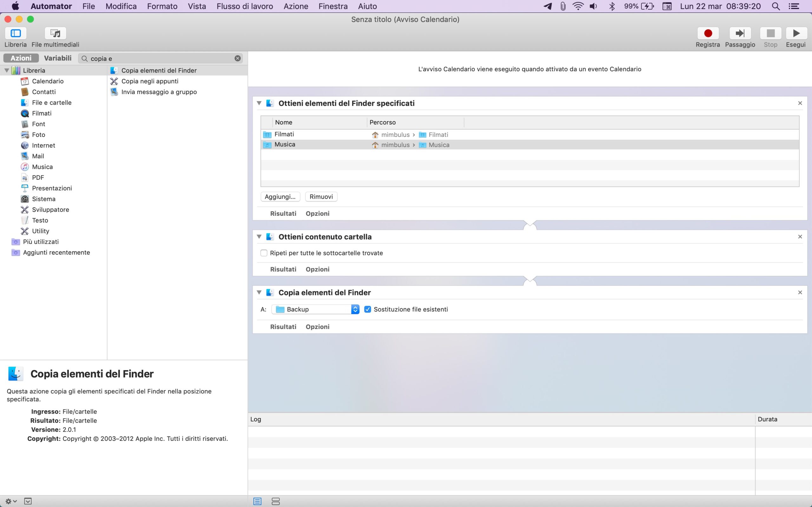Show the variables view icon
Viewport: 812px width, 507px height.
pyautogui.click(x=275, y=501)
